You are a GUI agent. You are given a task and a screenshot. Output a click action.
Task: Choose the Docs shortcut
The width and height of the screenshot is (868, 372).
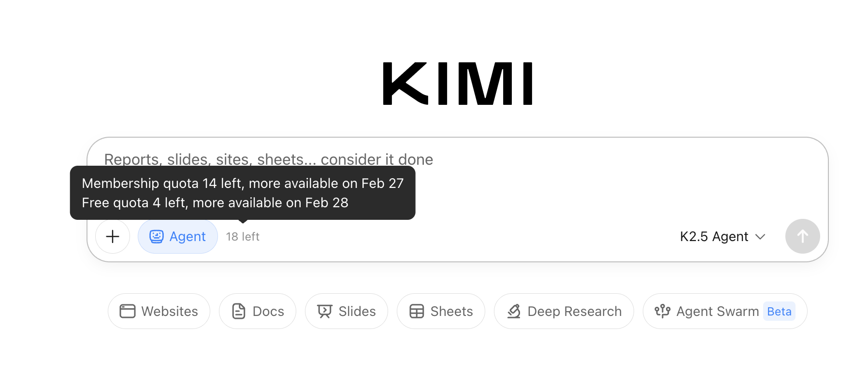tap(258, 311)
